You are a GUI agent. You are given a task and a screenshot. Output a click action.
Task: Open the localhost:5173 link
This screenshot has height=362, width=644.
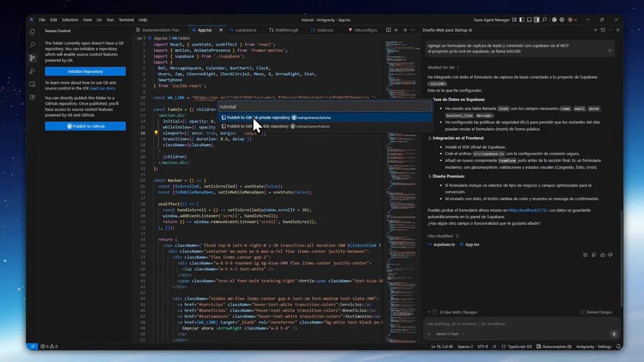(528, 210)
